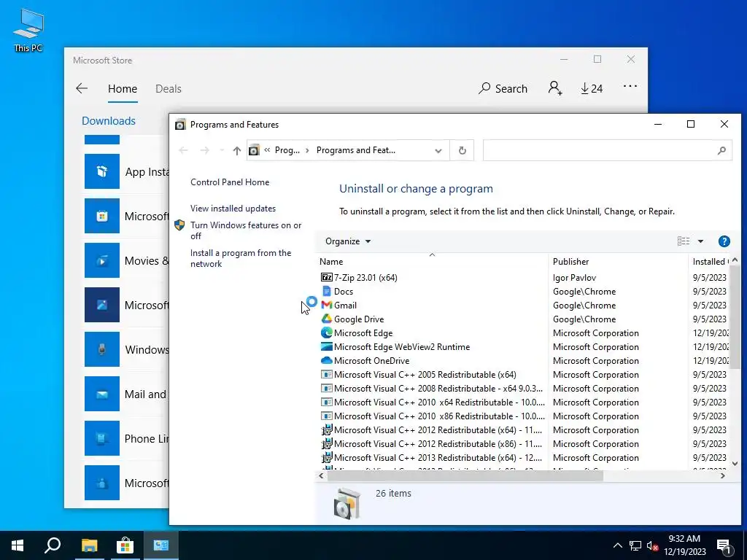
Task: Go up one folder level arrow
Action: click(x=237, y=150)
